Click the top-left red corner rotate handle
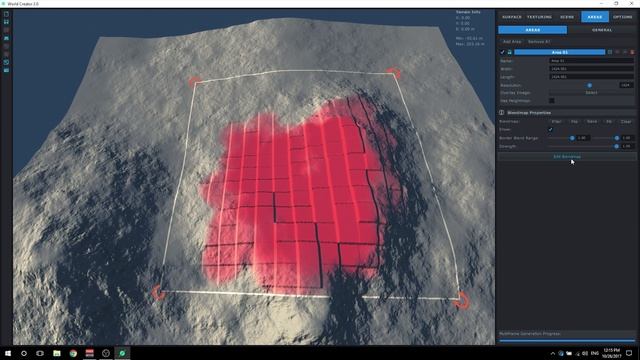Image resolution: width=640 pixels, height=360 pixels. click(195, 81)
